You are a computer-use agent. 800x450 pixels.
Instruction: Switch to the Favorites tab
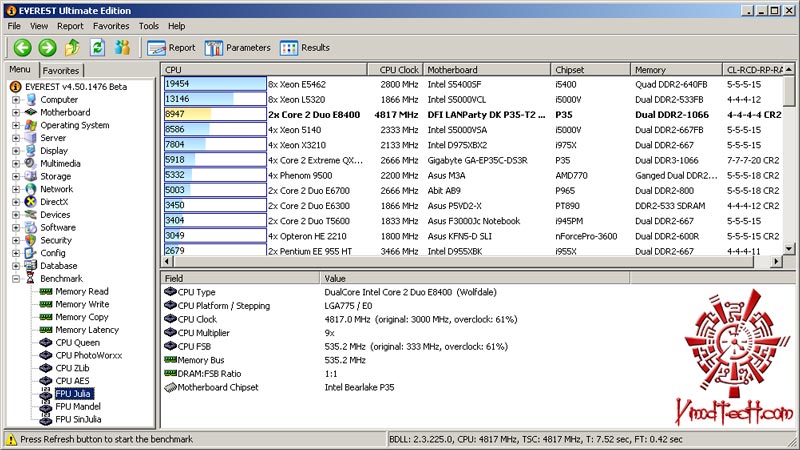61,70
